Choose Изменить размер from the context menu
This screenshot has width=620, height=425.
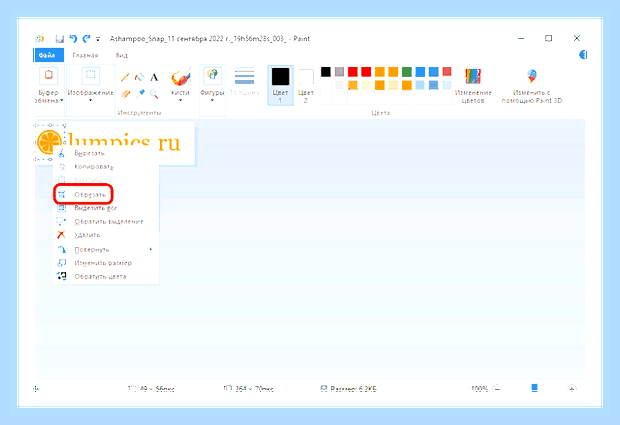point(106,263)
